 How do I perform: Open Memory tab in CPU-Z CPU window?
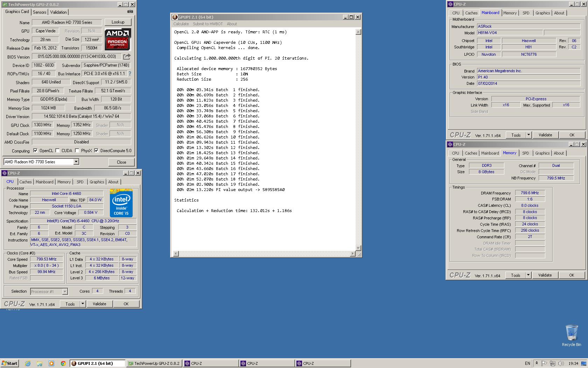[x=64, y=182]
